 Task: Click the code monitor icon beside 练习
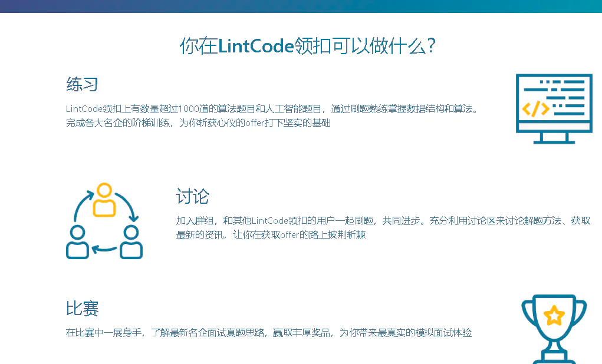554,109
